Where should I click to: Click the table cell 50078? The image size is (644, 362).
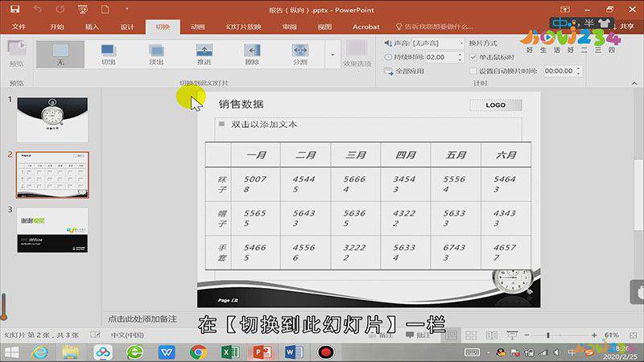pos(255,184)
